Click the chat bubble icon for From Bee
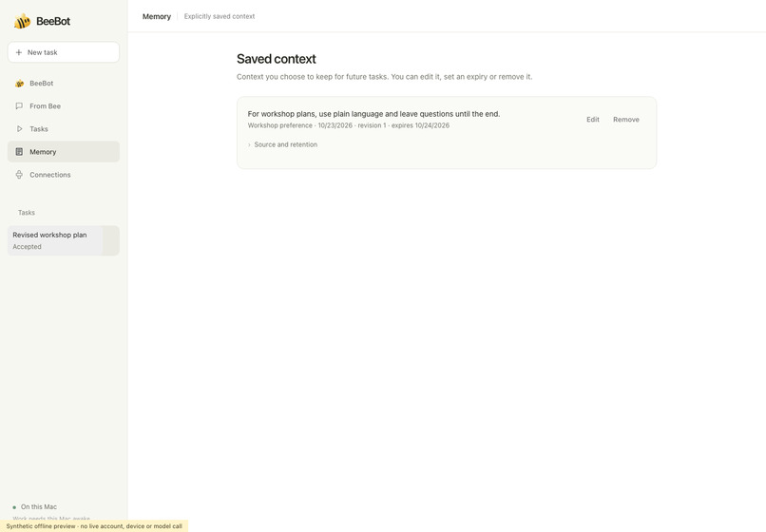Viewport: 766px width, 532px height. [19, 106]
